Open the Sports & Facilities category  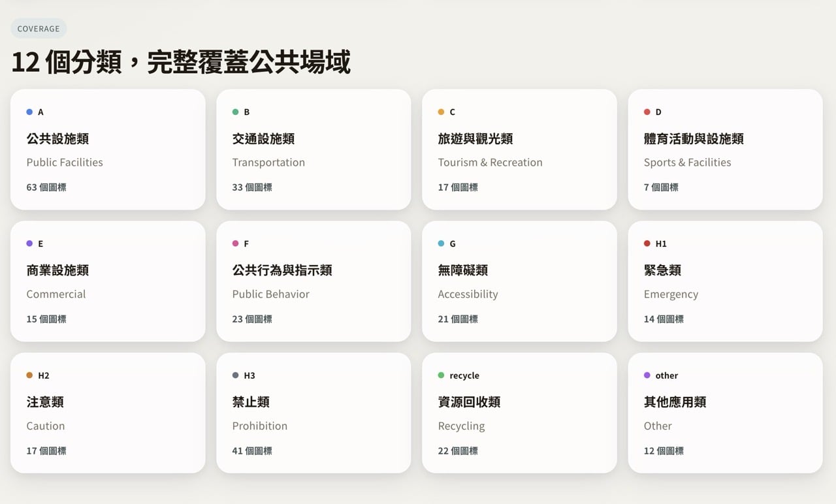coord(725,150)
